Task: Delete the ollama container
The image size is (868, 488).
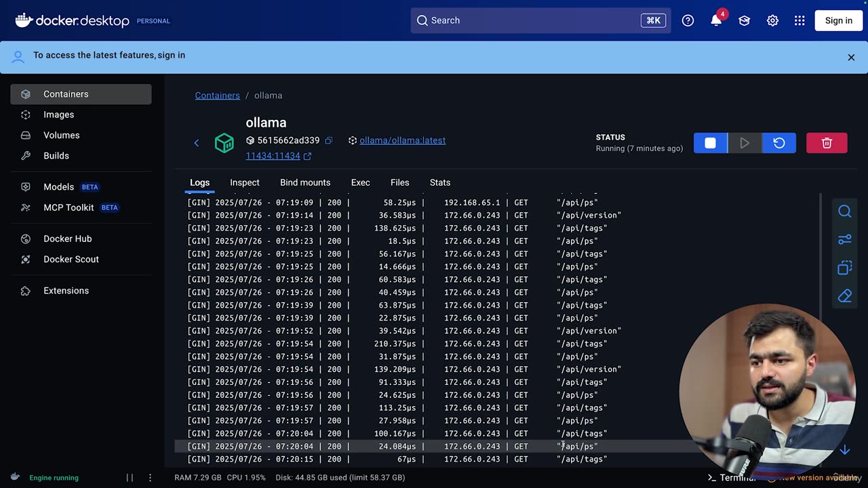Action: 827,143
